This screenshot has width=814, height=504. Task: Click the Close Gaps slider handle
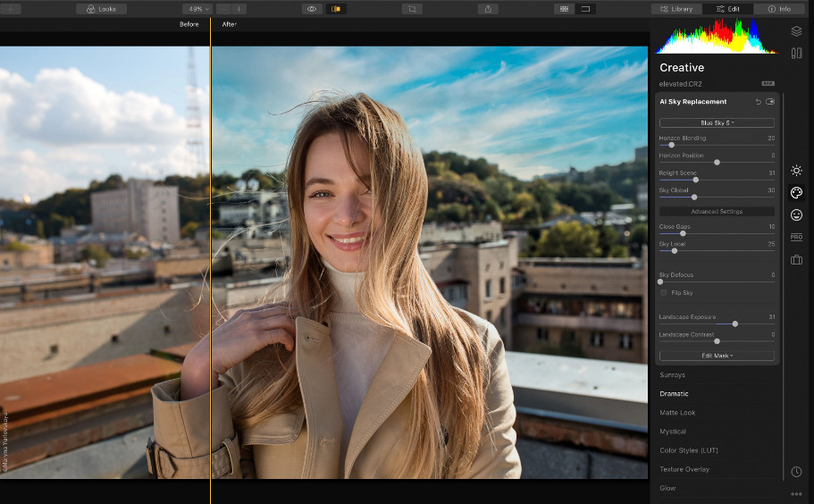[683, 233]
